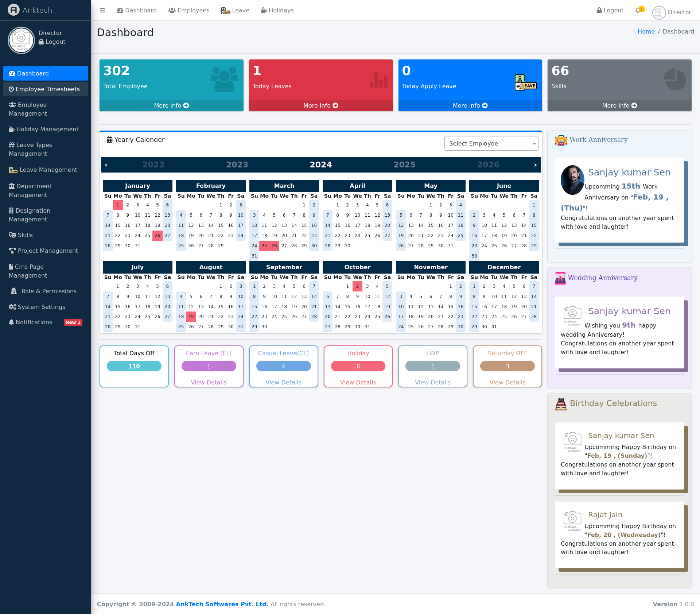Open Employee Timesheets in the sidebar
Image resolution: width=700 pixels, height=615 pixels.
tap(46, 89)
